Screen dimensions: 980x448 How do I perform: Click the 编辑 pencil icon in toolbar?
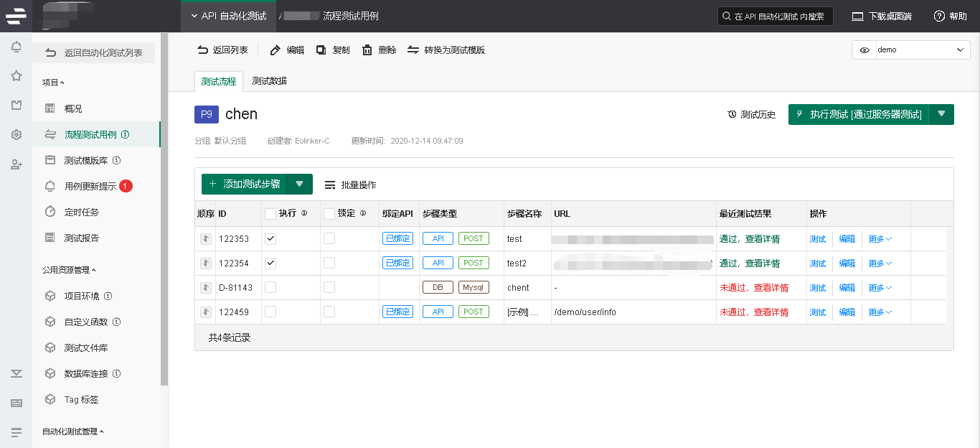click(x=275, y=50)
